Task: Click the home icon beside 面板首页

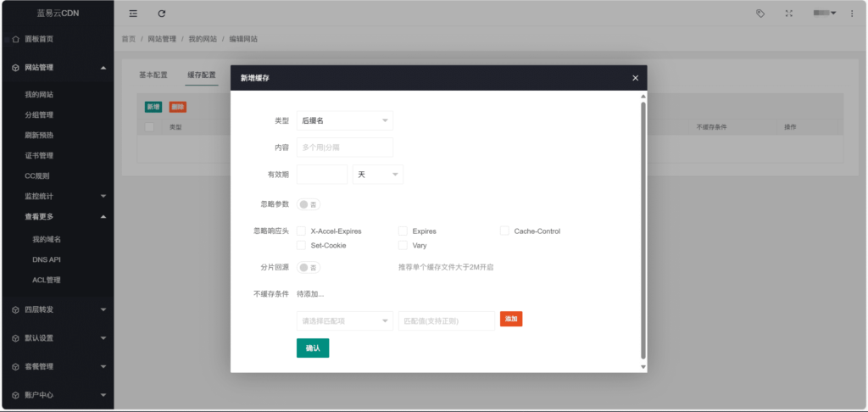Action: (15, 39)
